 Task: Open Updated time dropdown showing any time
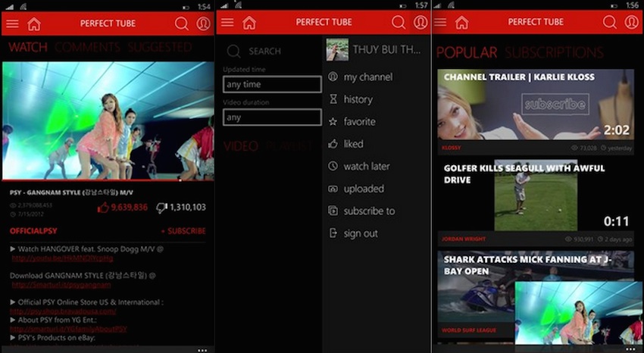coord(272,84)
